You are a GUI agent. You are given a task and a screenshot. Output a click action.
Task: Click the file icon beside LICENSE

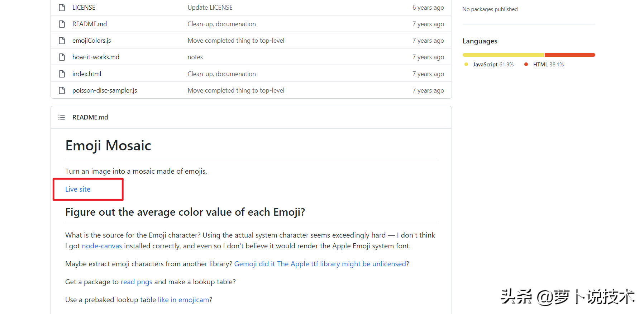click(x=62, y=8)
